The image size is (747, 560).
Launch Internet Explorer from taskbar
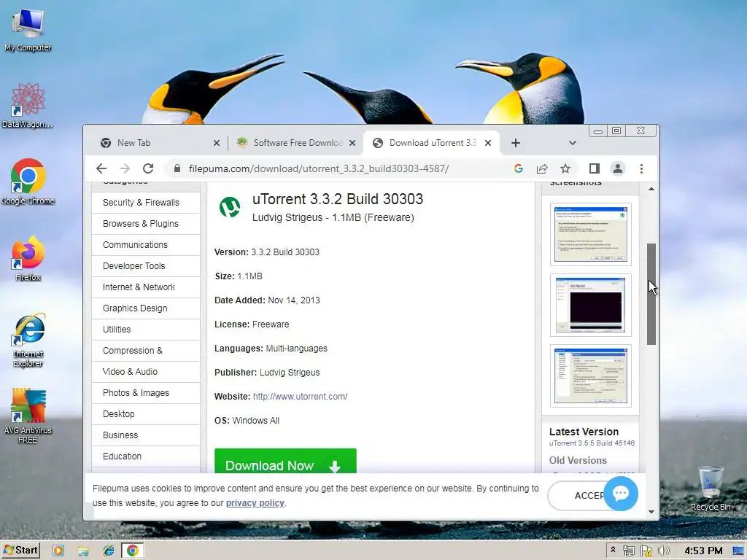pyautogui.click(x=109, y=551)
